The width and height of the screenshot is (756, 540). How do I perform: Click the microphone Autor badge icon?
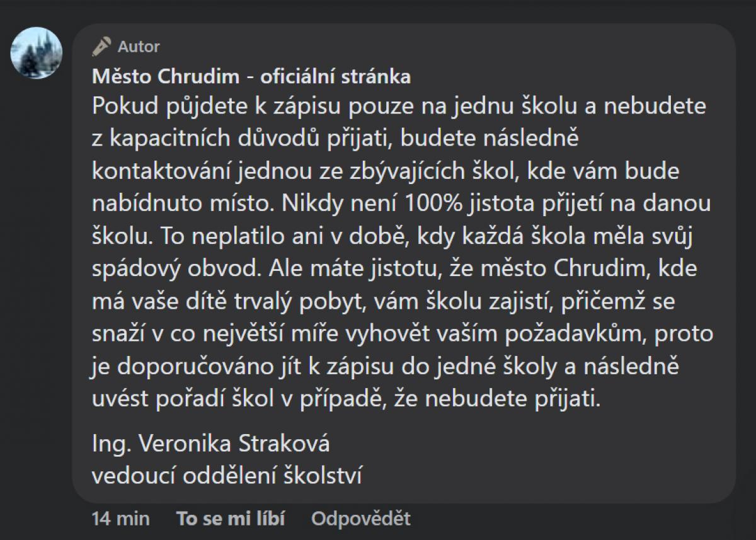[x=101, y=46]
